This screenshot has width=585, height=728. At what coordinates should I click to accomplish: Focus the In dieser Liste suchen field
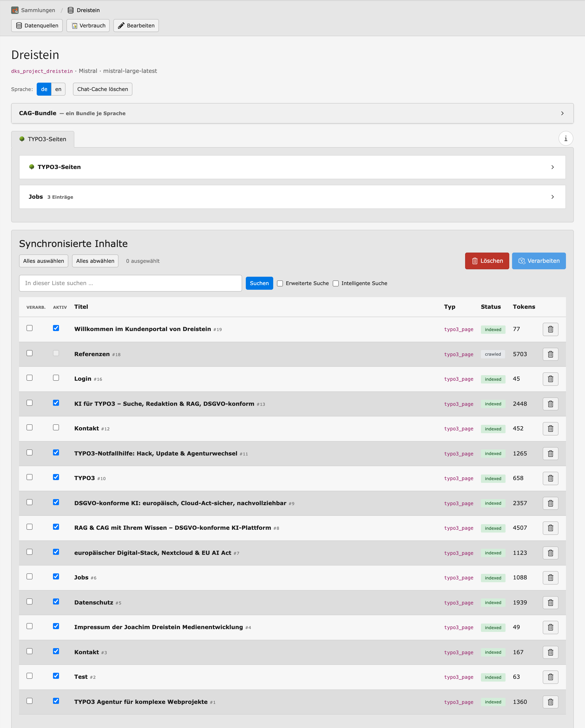pos(130,283)
